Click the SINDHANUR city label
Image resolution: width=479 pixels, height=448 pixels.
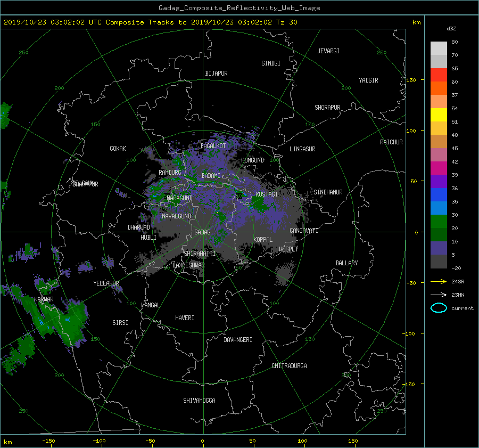click(x=328, y=192)
